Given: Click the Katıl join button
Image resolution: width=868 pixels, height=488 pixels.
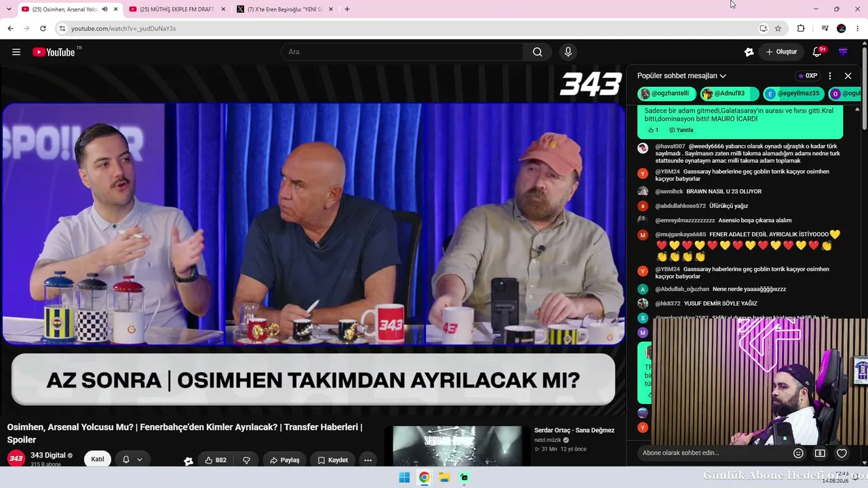Looking at the screenshot, I should click(x=98, y=460).
